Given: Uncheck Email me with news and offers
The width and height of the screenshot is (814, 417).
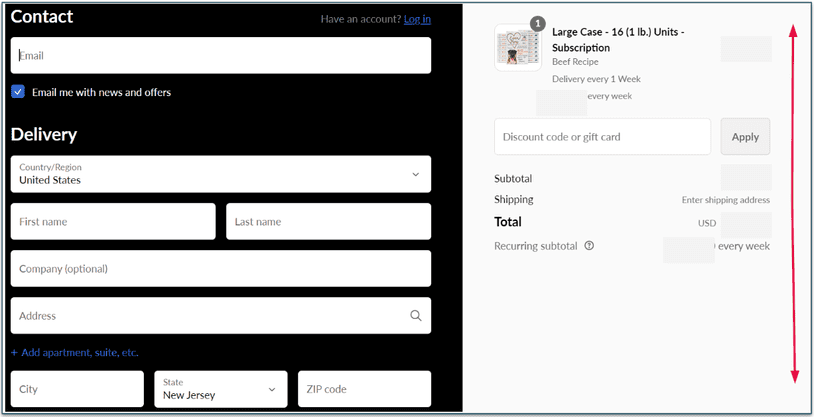Looking at the screenshot, I should 18,92.
